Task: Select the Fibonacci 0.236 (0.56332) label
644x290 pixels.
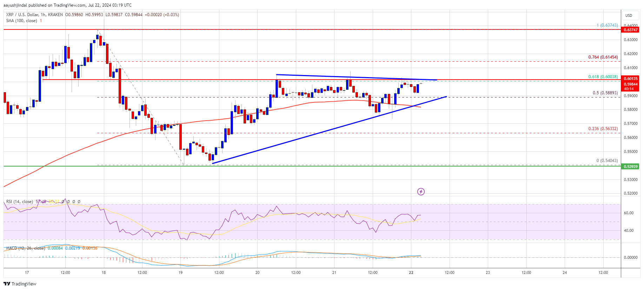Action: point(603,129)
